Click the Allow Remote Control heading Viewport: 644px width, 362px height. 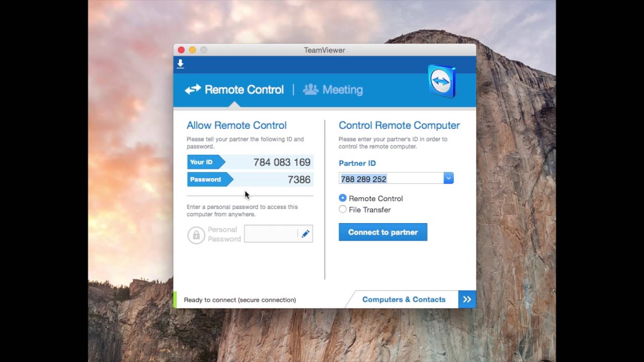tap(236, 125)
